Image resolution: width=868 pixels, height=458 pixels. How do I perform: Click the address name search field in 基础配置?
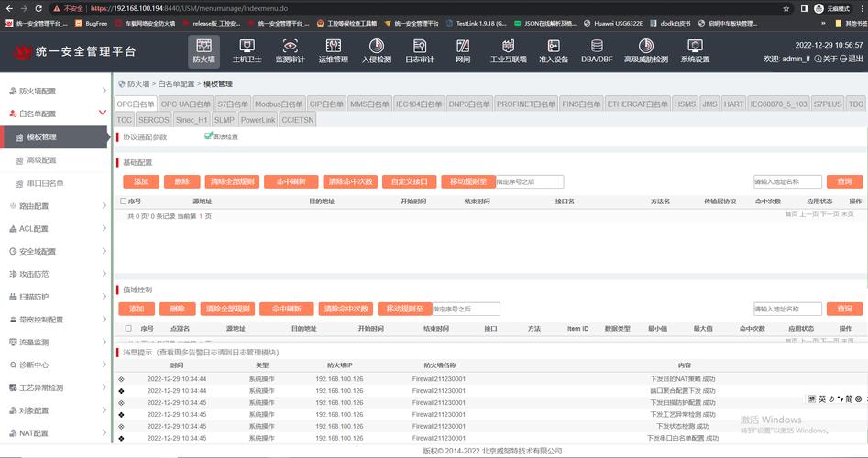pos(786,181)
